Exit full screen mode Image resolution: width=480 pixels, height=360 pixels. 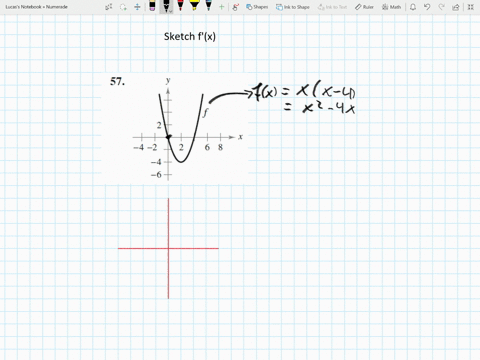click(470, 7)
